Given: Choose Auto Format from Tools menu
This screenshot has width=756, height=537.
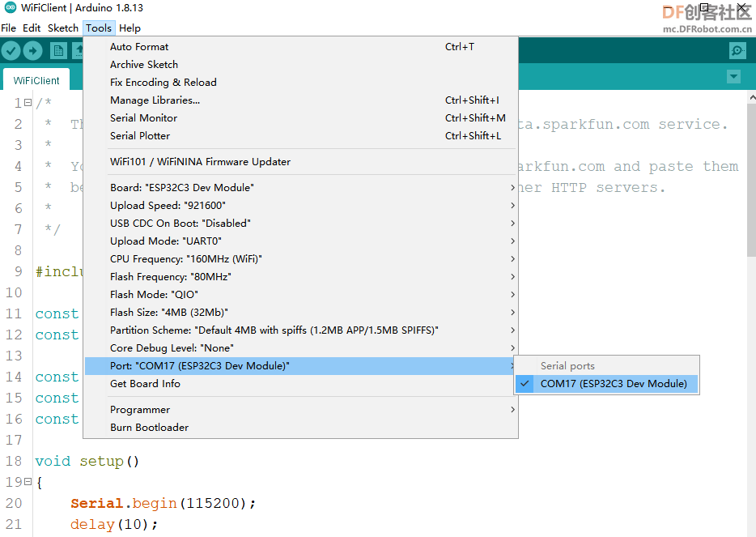Looking at the screenshot, I should pyautogui.click(x=300, y=47).
